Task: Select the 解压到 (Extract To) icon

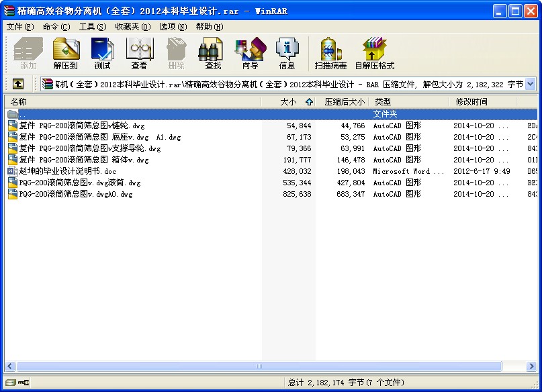Action: pyautogui.click(x=65, y=52)
